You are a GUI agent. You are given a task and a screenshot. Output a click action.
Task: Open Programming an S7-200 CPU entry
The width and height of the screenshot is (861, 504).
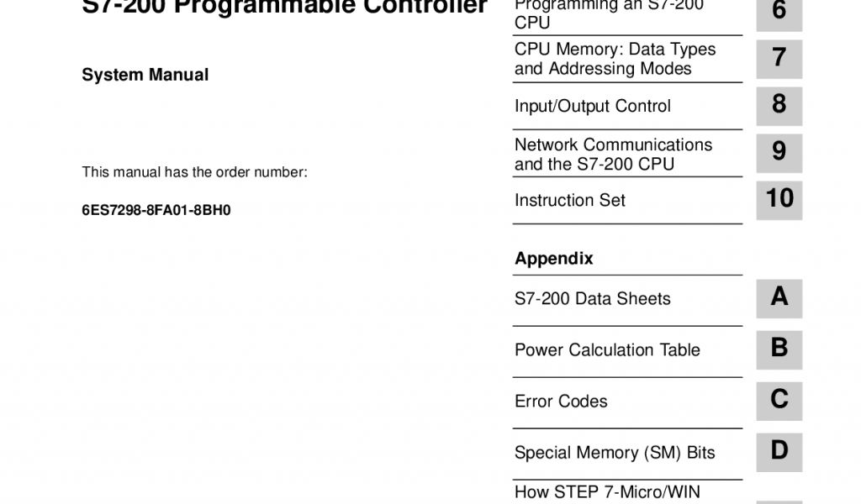tap(609, 13)
